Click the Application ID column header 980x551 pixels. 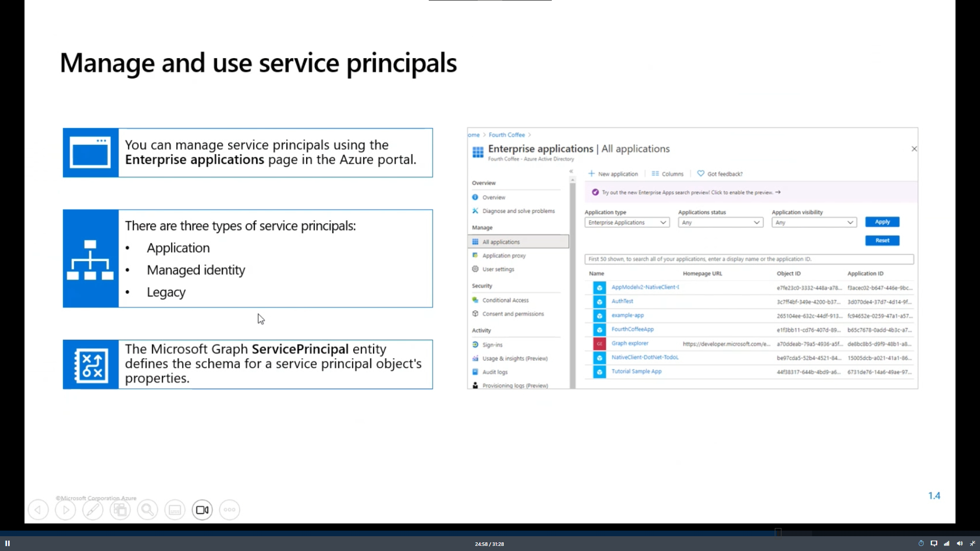click(x=865, y=274)
